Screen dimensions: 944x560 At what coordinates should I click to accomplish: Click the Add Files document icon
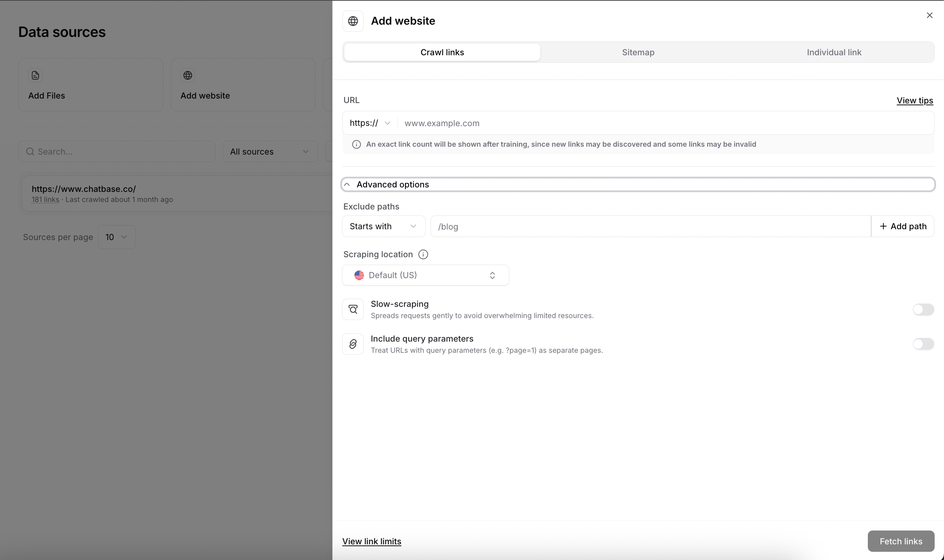pyautogui.click(x=35, y=75)
